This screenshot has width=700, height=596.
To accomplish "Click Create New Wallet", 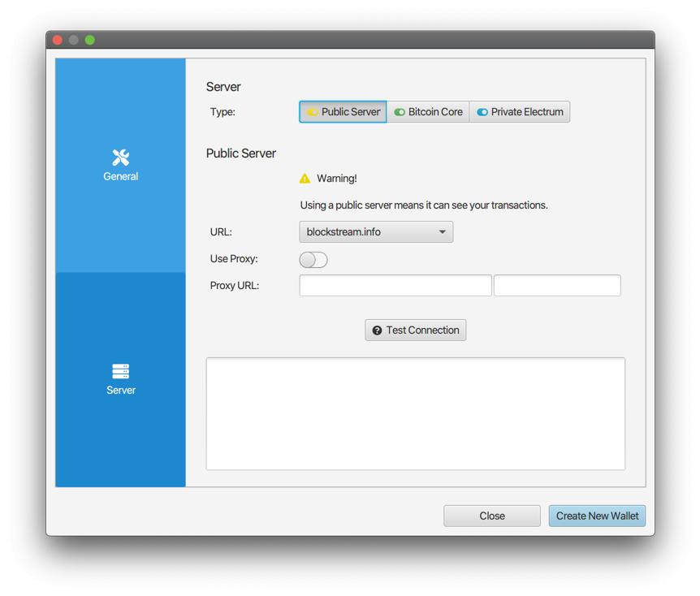I will 597,516.
